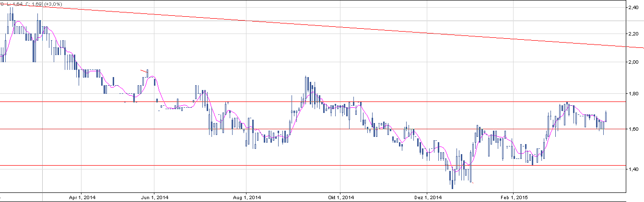
Task: Select the Aug 1, 2014 date label
Action: [246, 197]
